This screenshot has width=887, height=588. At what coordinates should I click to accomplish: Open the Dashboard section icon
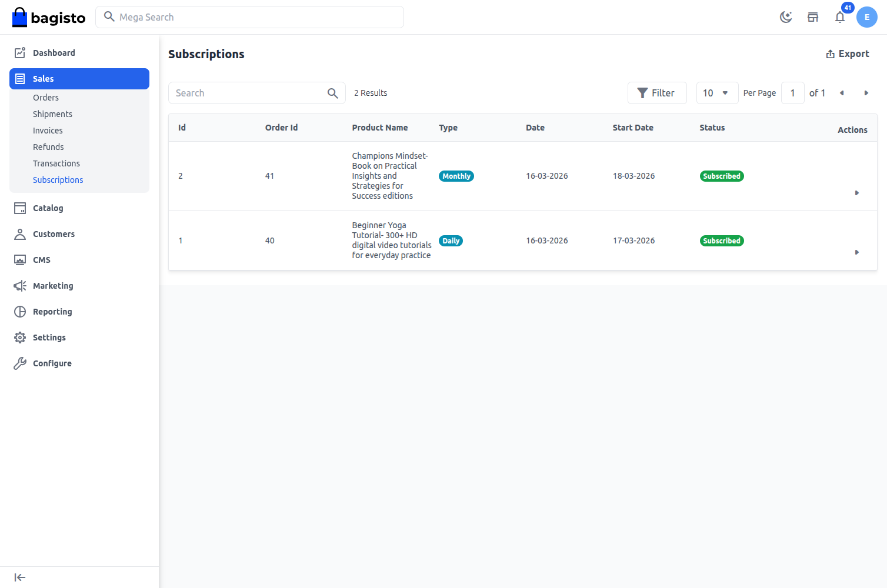click(19, 52)
